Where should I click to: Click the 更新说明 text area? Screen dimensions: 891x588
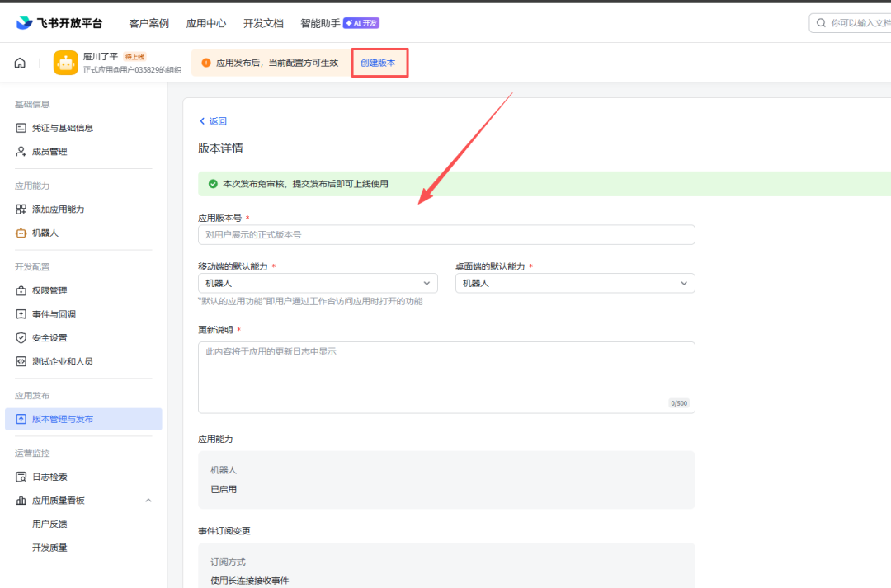(445, 377)
